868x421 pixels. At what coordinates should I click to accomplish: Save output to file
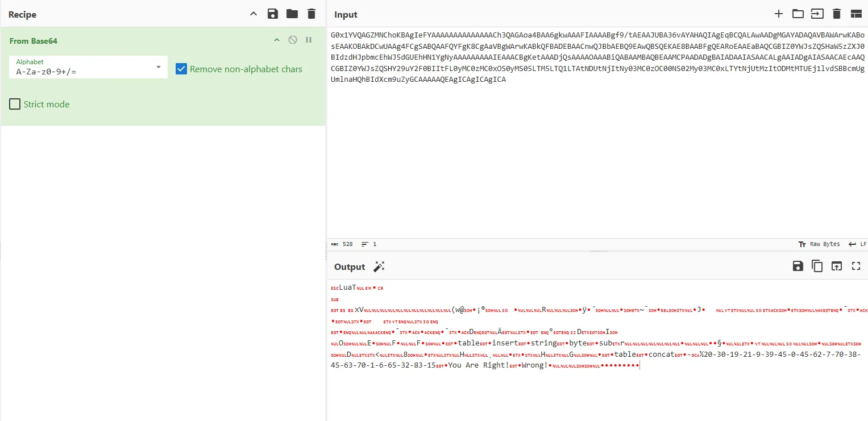tap(798, 266)
